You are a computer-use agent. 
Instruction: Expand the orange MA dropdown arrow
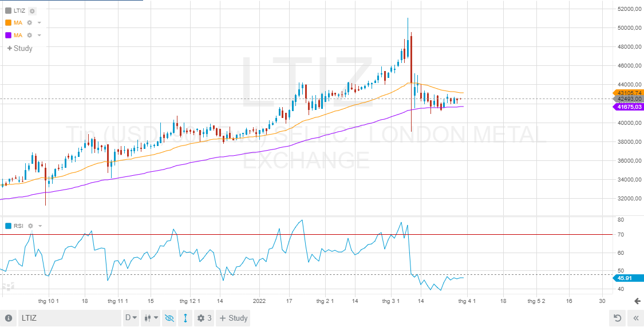[39, 23]
